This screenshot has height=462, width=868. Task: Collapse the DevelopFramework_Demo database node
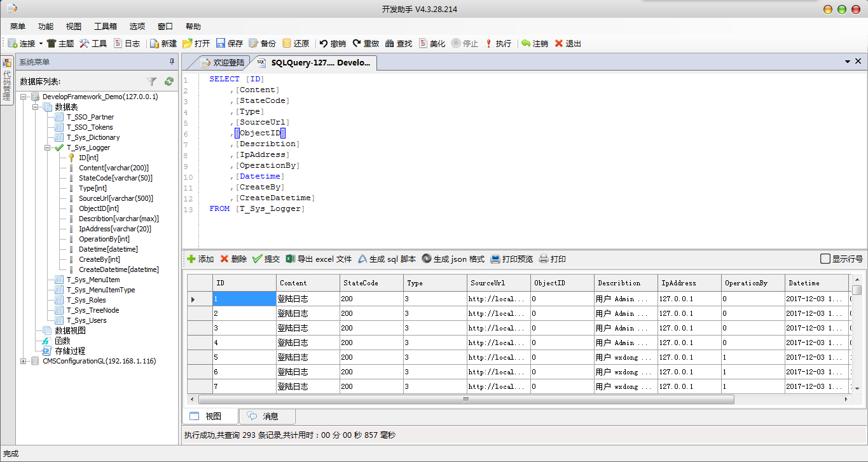click(x=24, y=97)
